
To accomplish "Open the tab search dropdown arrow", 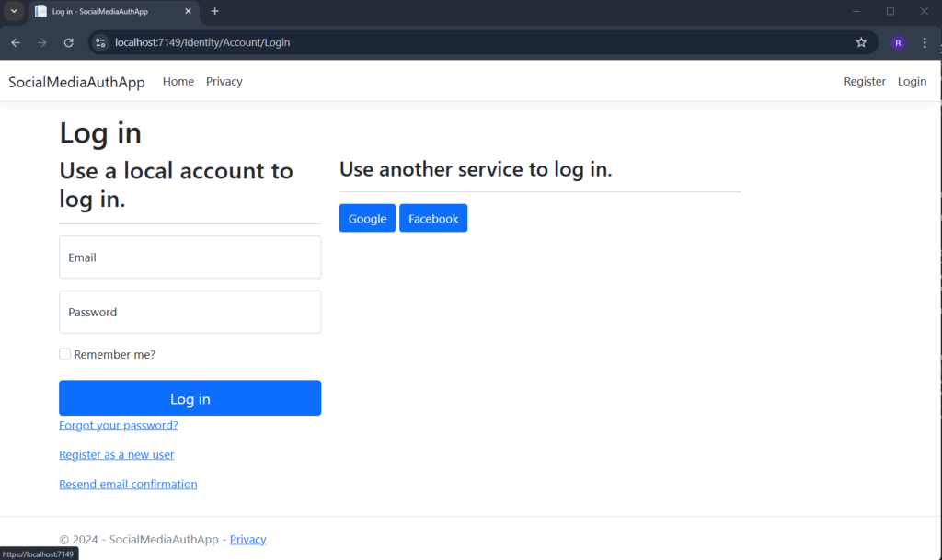I will point(14,11).
